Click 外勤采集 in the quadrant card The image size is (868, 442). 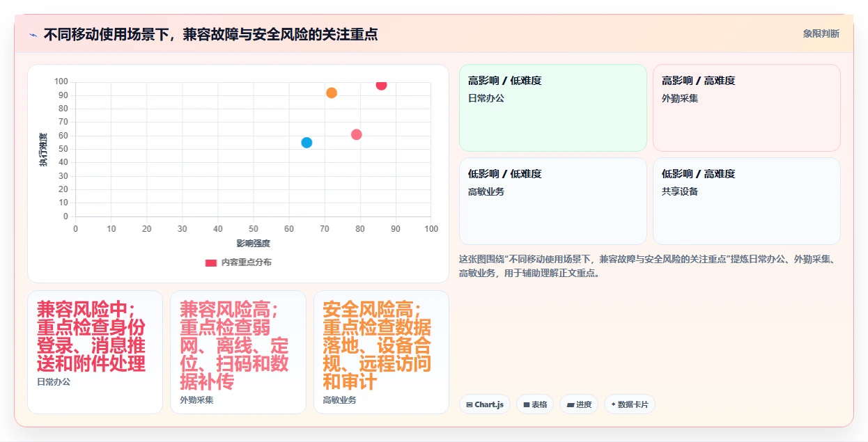680,98
